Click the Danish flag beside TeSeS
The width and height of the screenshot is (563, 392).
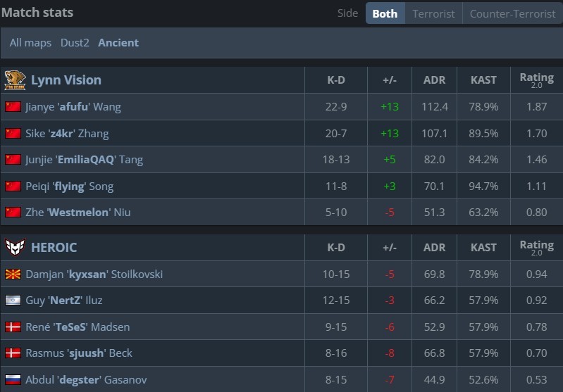tap(13, 327)
